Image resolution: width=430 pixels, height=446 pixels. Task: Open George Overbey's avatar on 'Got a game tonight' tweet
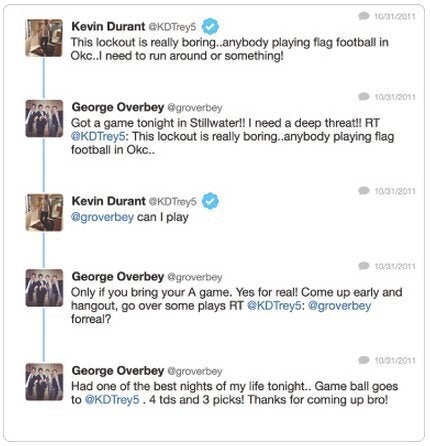tap(44, 118)
